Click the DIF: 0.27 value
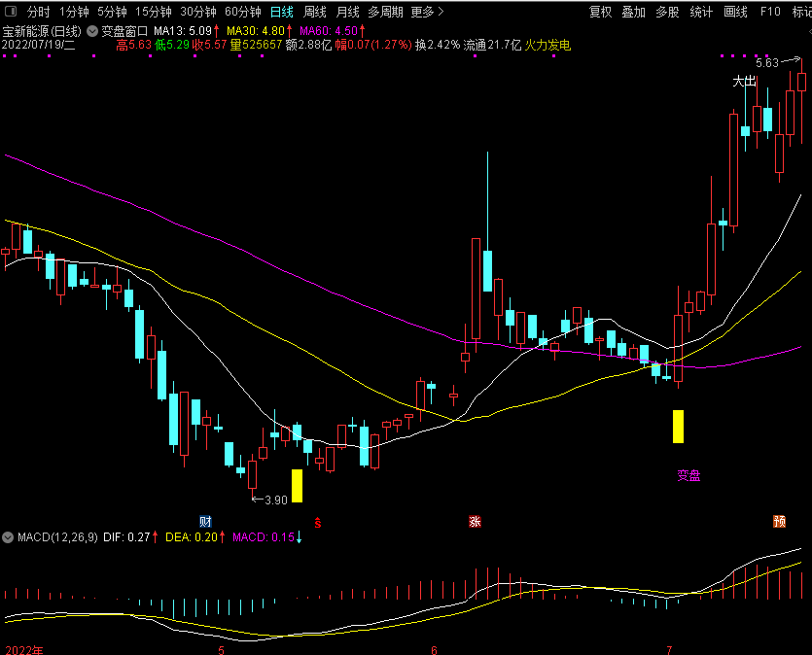This screenshot has width=812, height=655. point(126,537)
